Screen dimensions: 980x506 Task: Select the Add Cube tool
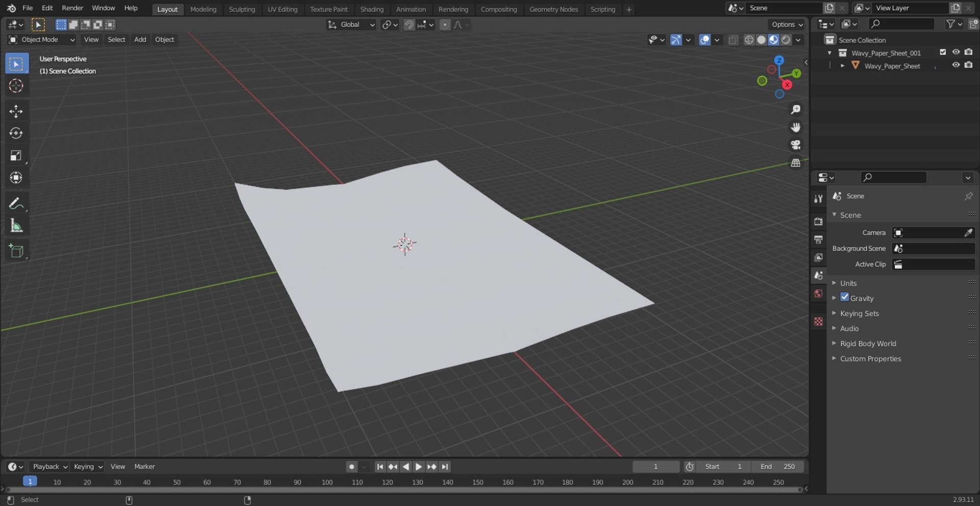[x=16, y=251]
